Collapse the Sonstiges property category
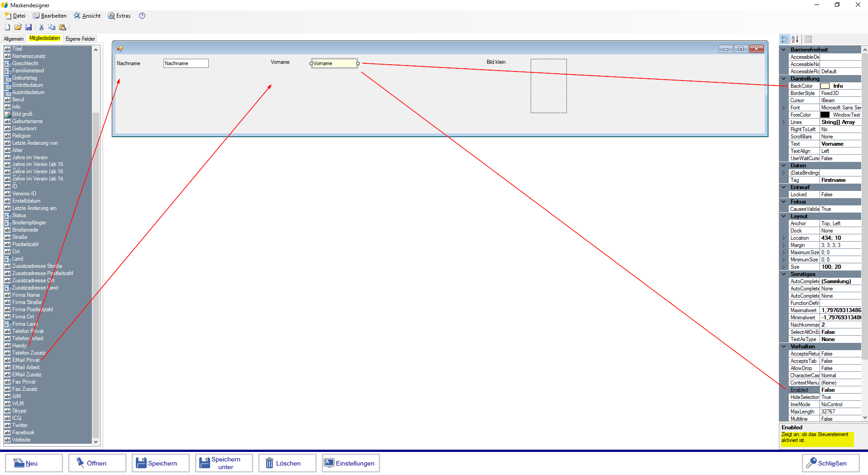The width and height of the screenshot is (868, 475). click(x=784, y=274)
